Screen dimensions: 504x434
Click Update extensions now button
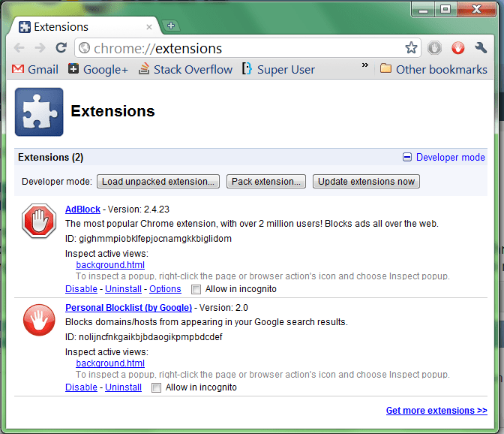click(x=366, y=182)
